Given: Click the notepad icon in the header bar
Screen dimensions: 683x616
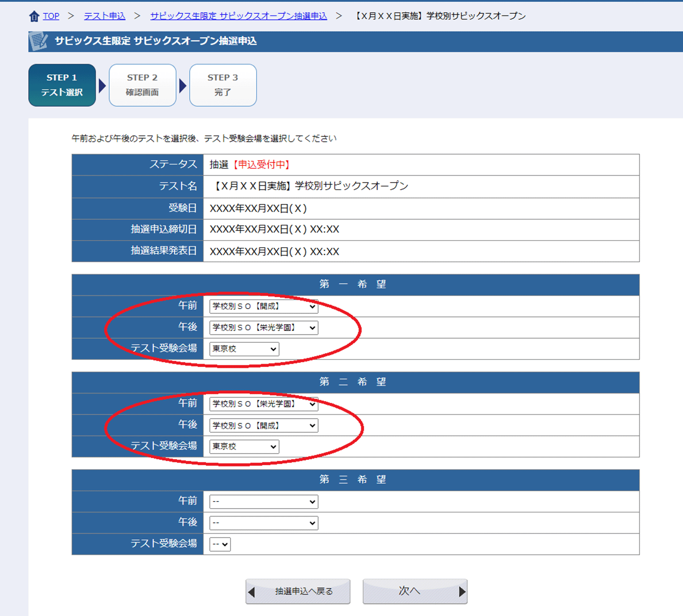Looking at the screenshot, I should coord(39,41).
